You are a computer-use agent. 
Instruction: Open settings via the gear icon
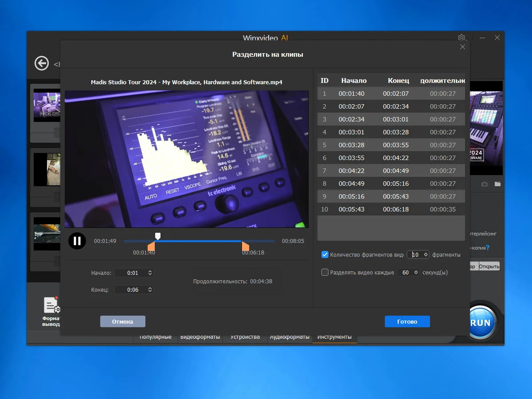[462, 38]
